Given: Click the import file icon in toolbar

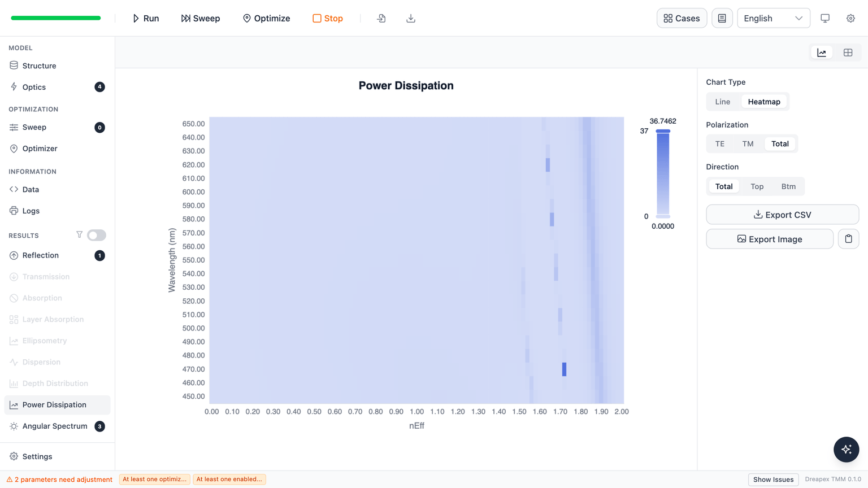Looking at the screenshot, I should click(x=381, y=18).
